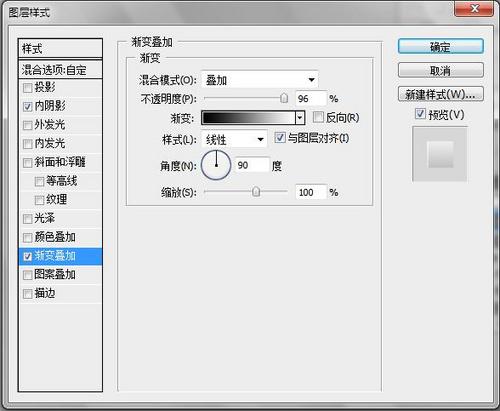Toggle the 预览 preview checkbox
The width and height of the screenshot is (500, 411).
(x=420, y=113)
